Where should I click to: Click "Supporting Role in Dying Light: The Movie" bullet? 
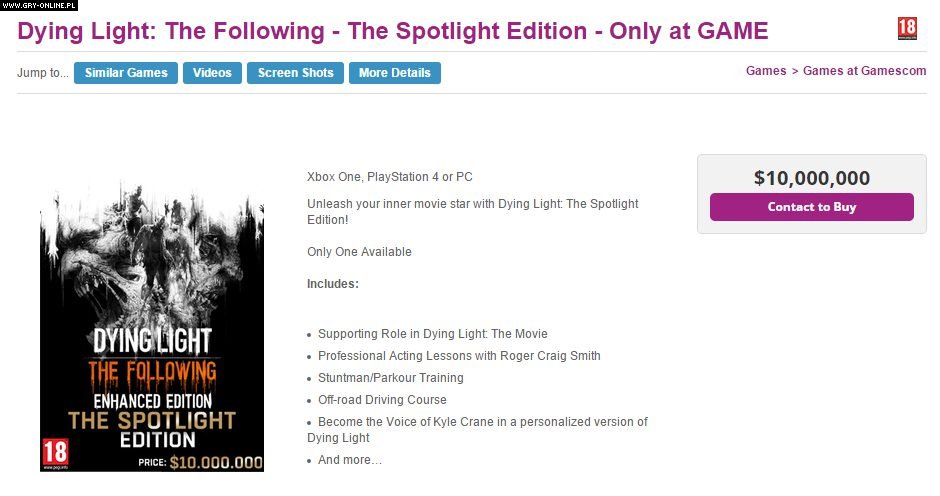coord(432,334)
